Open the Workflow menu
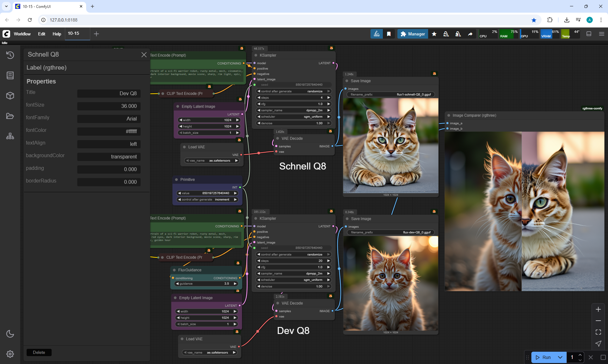The width and height of the screenshot is (608, 364). [22, 34]
